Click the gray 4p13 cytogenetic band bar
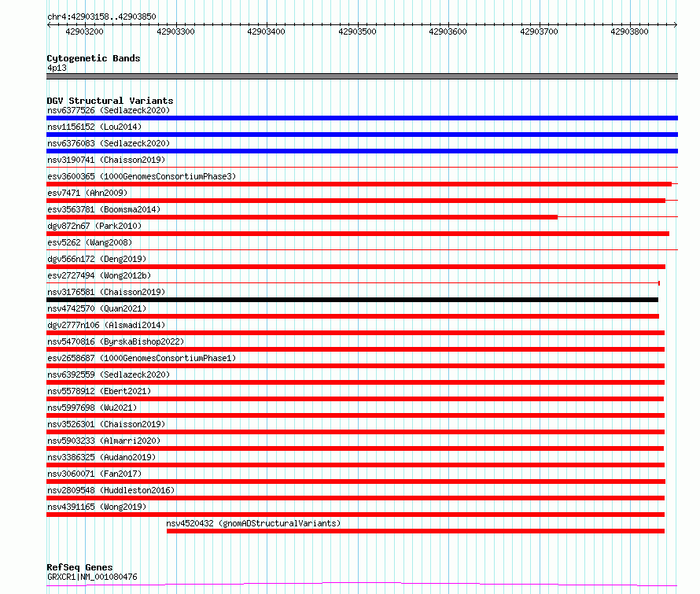 coord(362,76)
